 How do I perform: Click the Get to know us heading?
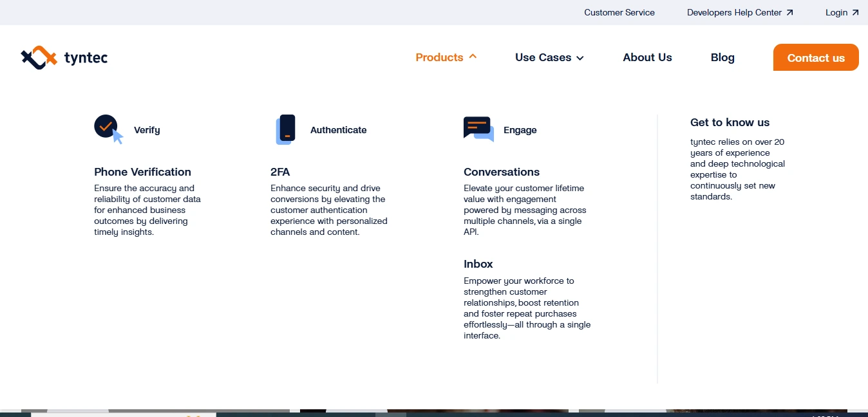(730, 122)
